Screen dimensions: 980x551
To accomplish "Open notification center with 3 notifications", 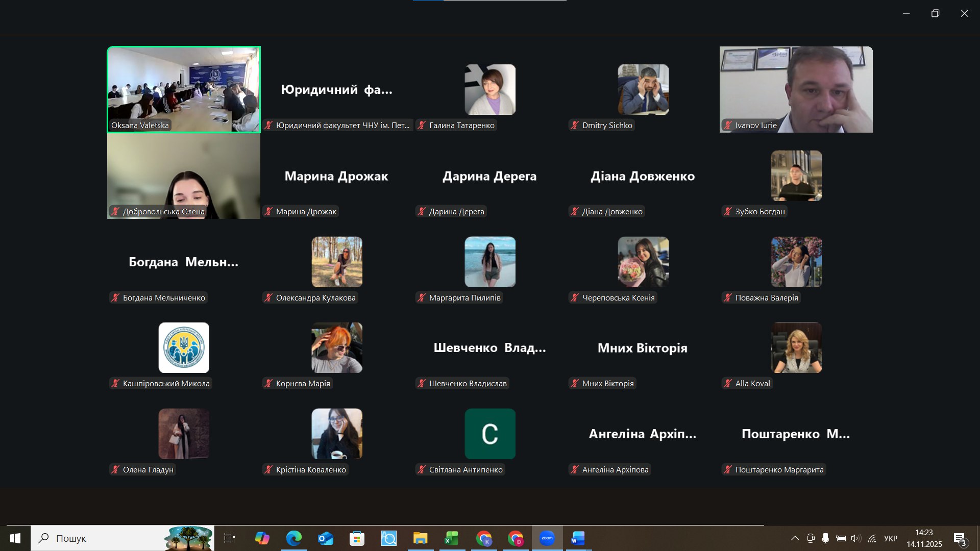I will (960, 539).
